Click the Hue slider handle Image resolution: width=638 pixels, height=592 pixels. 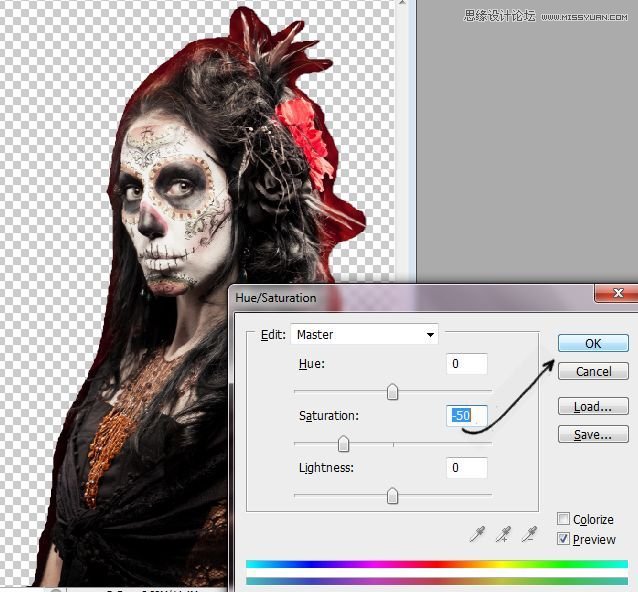click(x=392, y=392)
